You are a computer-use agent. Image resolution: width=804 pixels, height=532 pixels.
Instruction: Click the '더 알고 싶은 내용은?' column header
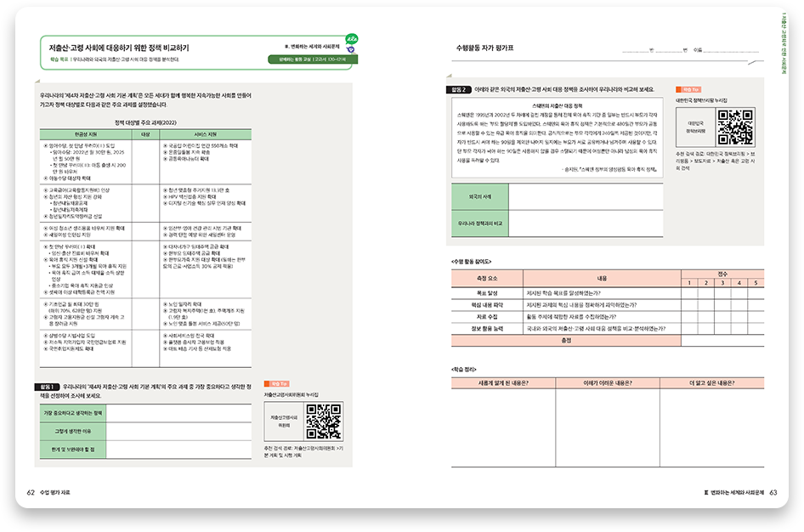point(712,383)
